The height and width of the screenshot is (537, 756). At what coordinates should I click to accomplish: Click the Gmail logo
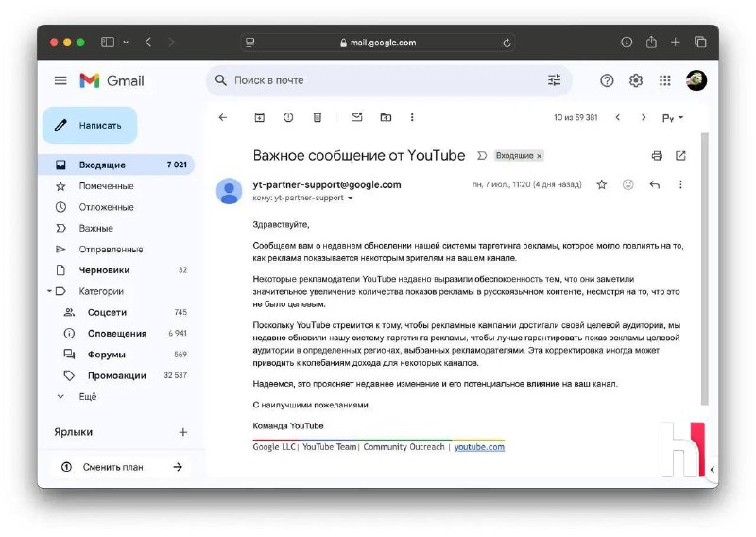tap(112, 80)
